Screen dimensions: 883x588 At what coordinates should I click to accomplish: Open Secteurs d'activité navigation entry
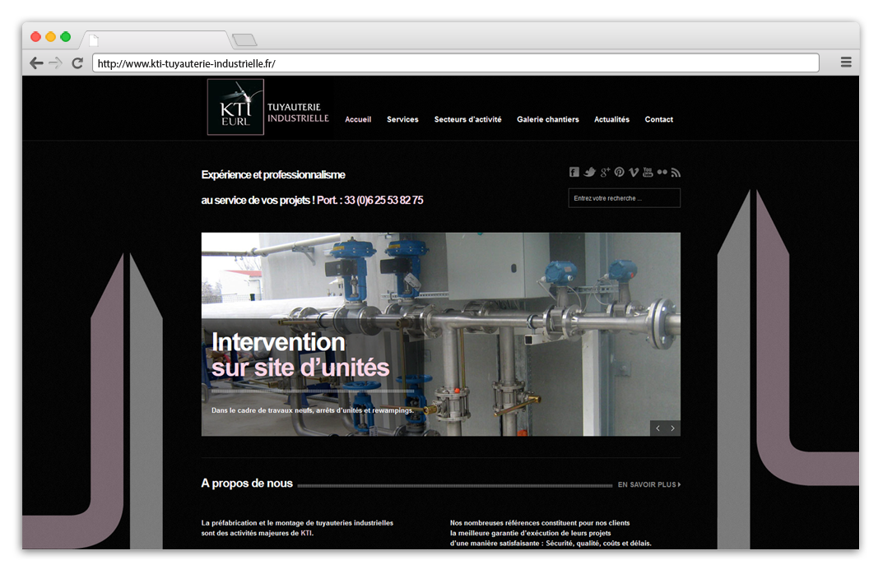[467, 119]
